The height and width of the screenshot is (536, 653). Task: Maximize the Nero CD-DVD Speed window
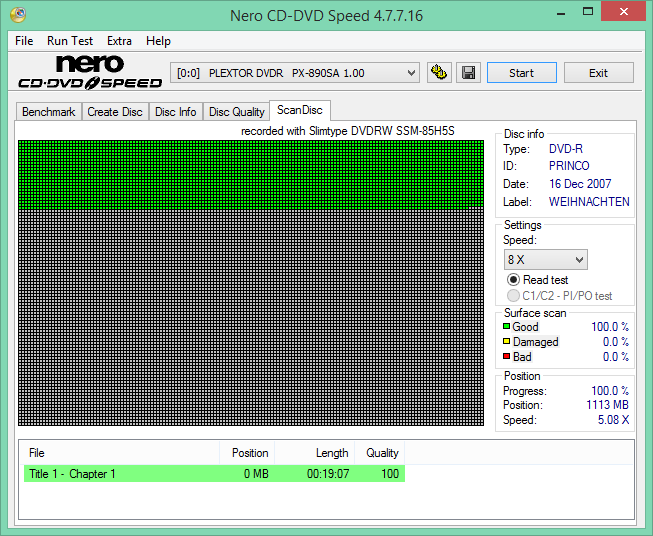click(588, 12)
